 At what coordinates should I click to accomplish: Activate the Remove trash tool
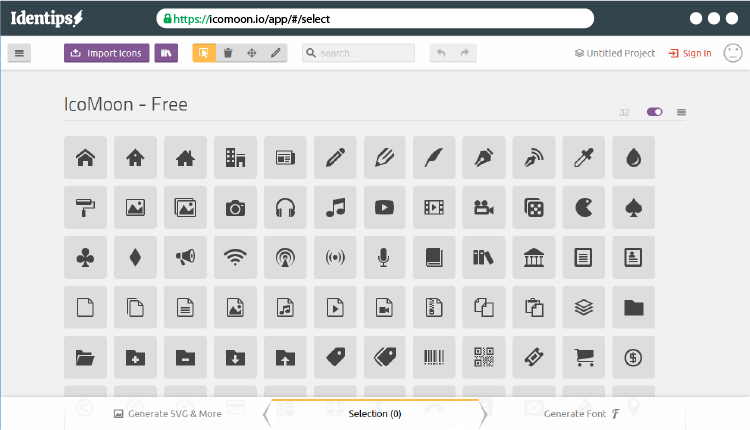[228, 53]
